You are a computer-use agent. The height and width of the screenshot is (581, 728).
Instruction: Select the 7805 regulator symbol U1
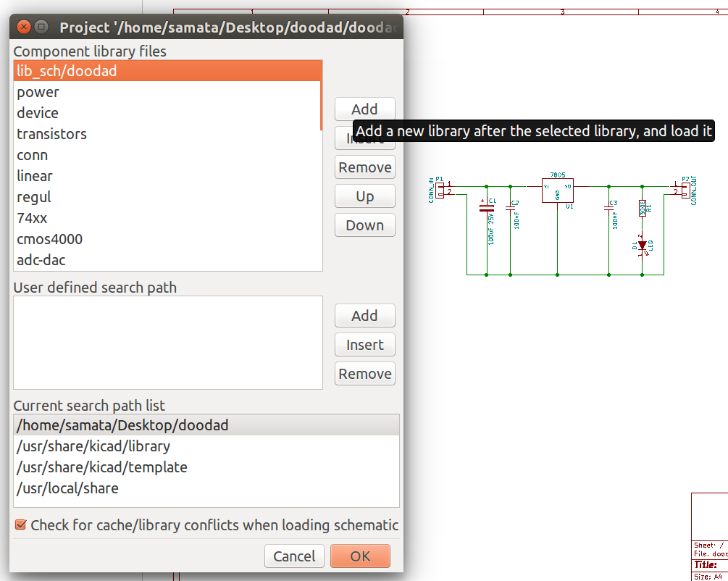click(558, 189)
